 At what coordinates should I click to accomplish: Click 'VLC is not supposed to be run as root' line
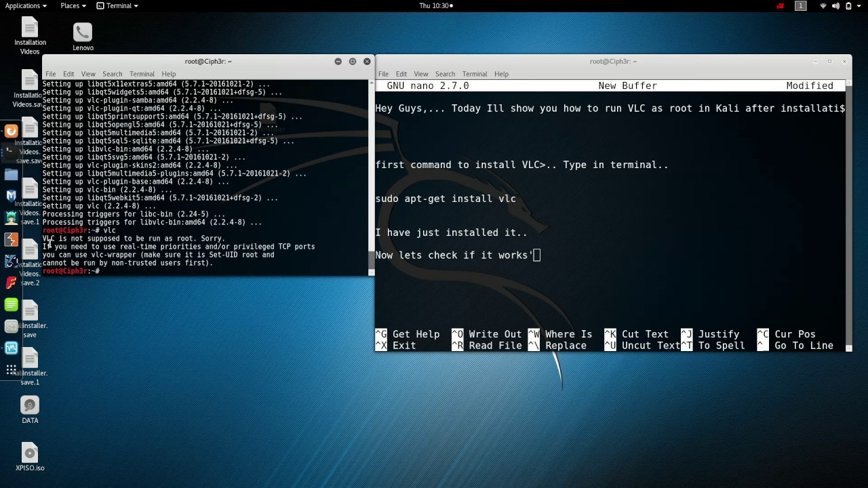point(134,239)
